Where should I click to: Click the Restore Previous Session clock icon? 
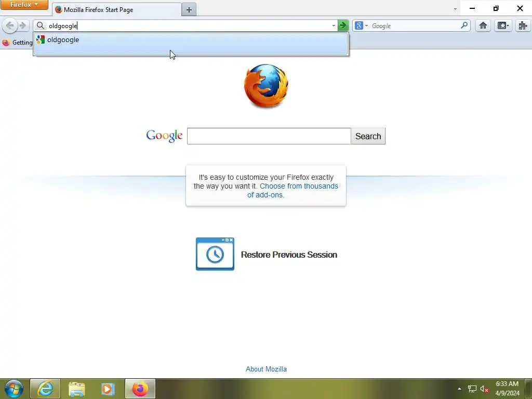(215, 254)
